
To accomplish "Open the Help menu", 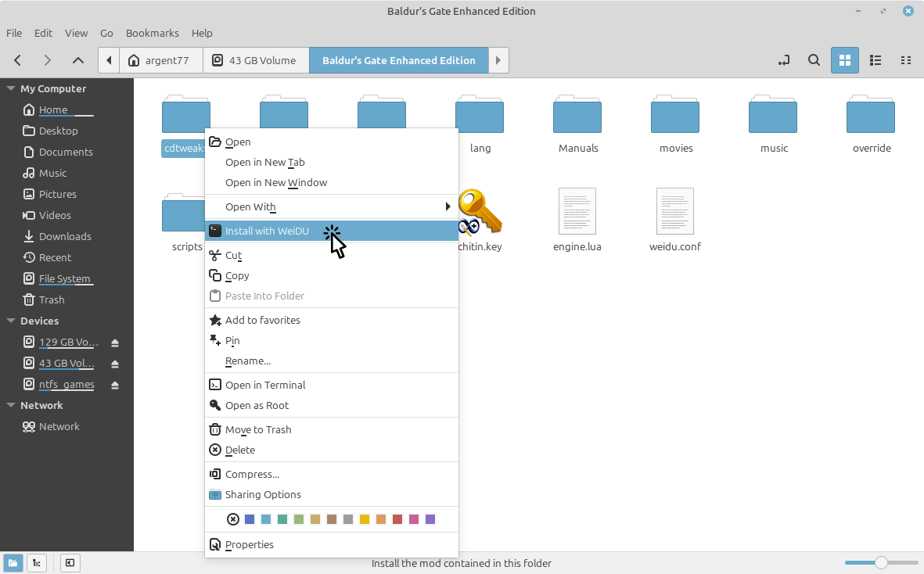I will 202,33.
